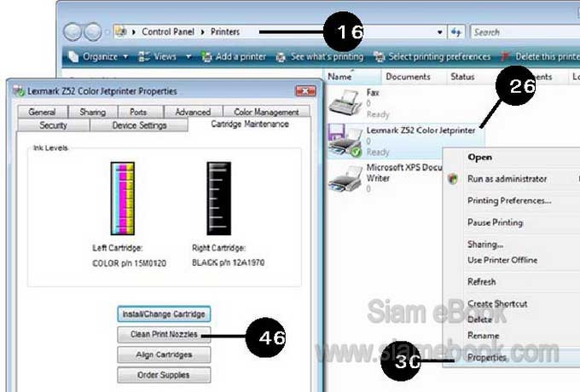Image resolution: width=580 pixels, height=392 pixels.
Task: Click the Delete this printer red icon
Action: [x=505, y=56]
